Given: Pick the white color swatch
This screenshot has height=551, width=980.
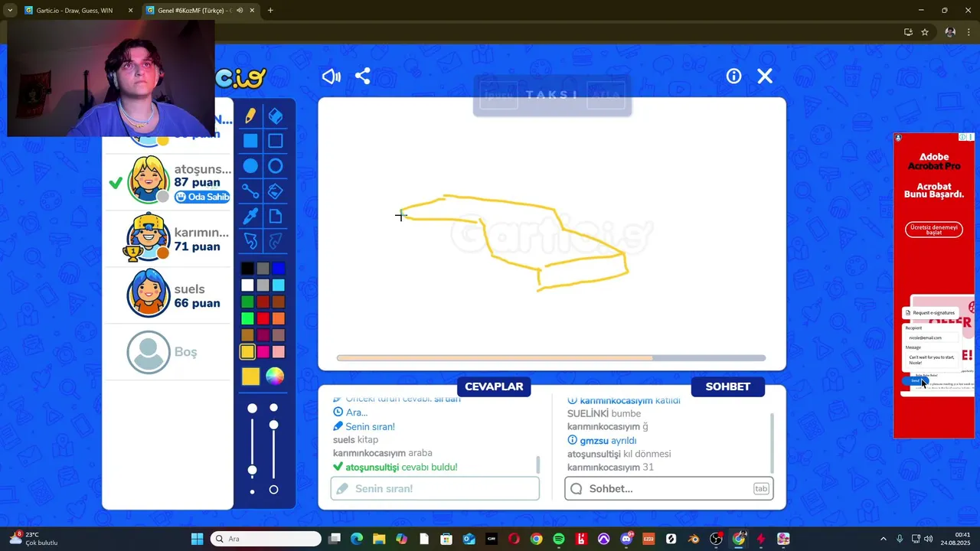Looking at the screenshot, I should (x=247, y=285).
